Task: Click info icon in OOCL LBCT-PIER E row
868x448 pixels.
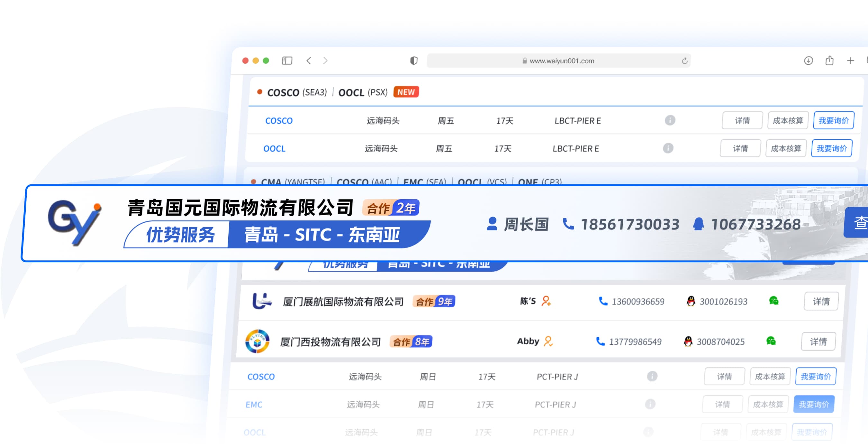Action: 668,148
